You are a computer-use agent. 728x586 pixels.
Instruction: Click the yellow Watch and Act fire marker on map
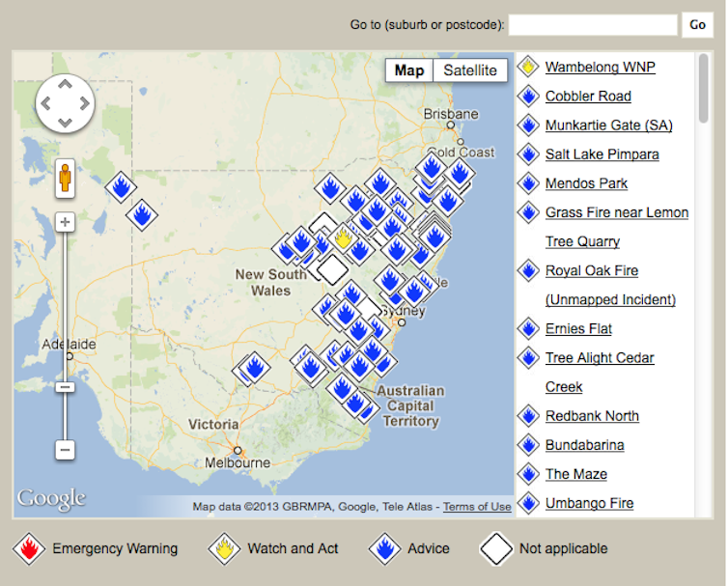coord(343,237)
